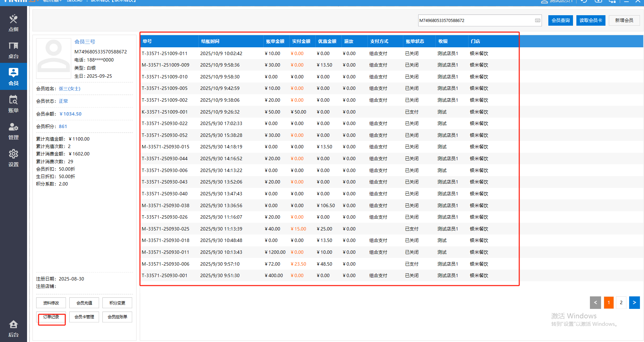644x342 pixels.
Task: Click the member avatar placeholder image
Action: click(x=53, y=58)
